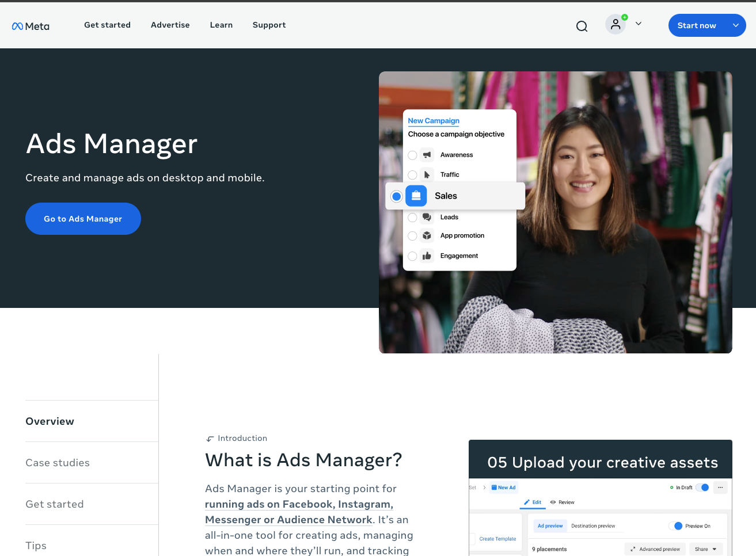Click the New Ad breadcrumb item
Viewport: 756px width, 556px height.
coord(504,488)
